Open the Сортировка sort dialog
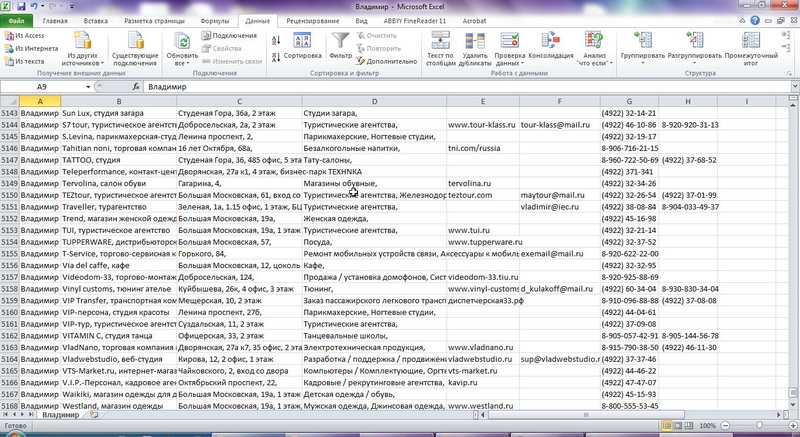800x437 pixels. tap(303, 46)
